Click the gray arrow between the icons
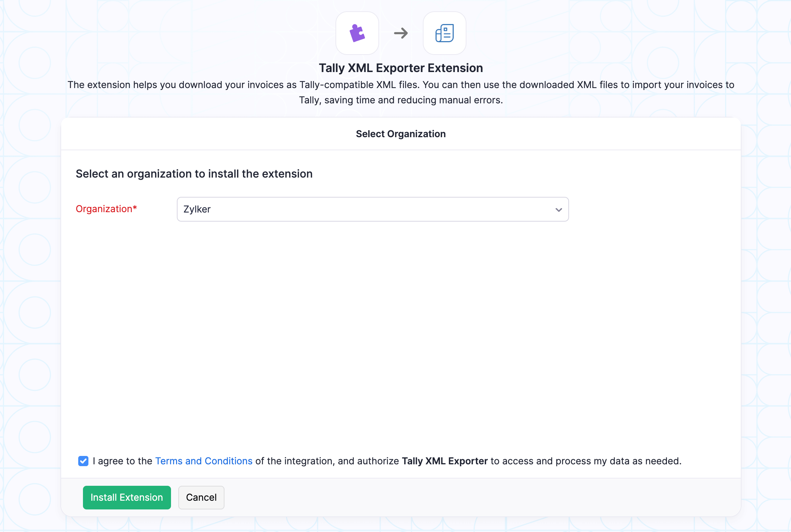 [x=401, y=33]
